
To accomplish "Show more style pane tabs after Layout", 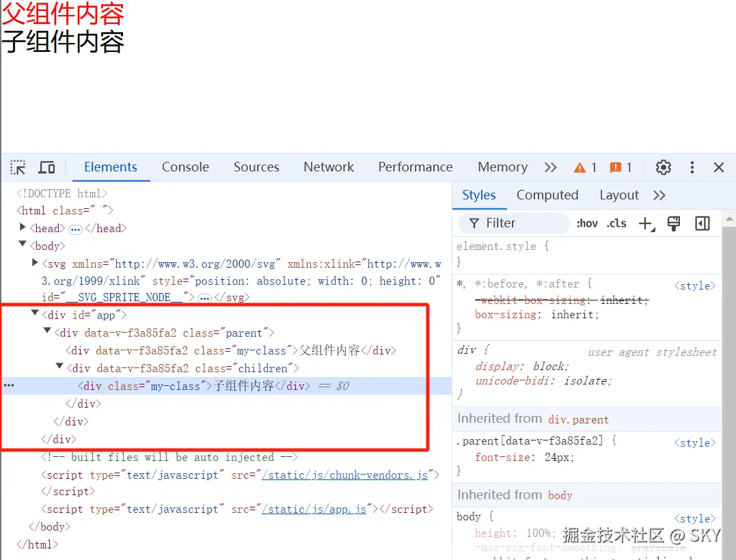I will click(659, 195).
